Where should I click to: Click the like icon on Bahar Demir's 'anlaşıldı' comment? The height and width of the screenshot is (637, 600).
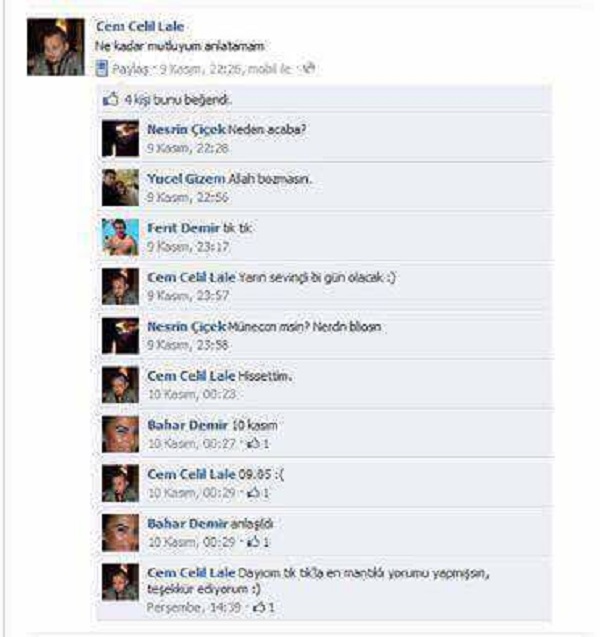pyautogui.click(x=254, y=542)
